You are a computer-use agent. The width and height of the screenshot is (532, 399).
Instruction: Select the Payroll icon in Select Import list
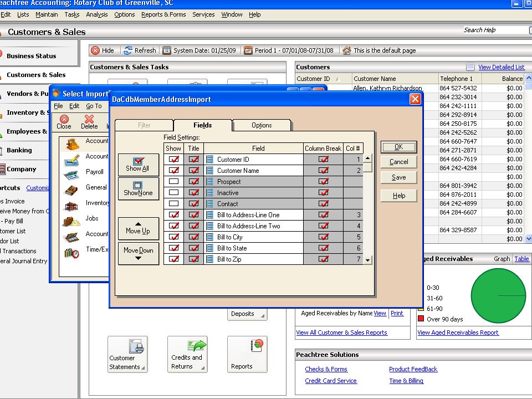[x=71, y=175]
